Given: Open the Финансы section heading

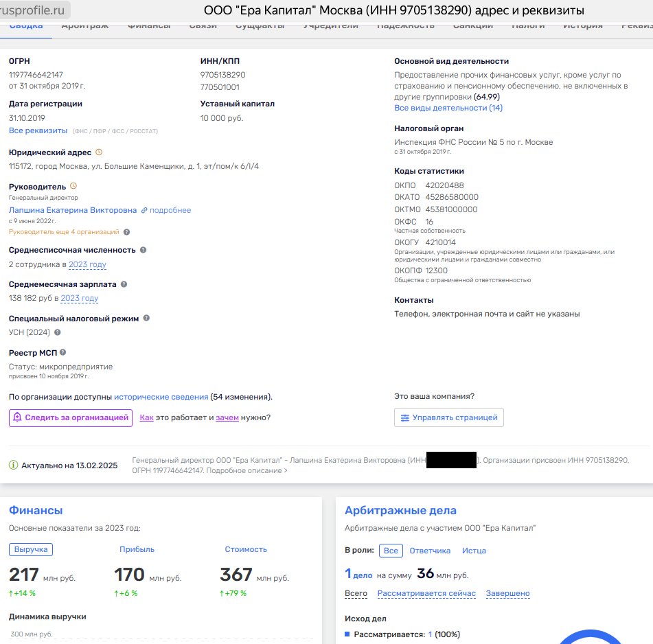Looking at the screenshot, I should click(x=36, y=510).
